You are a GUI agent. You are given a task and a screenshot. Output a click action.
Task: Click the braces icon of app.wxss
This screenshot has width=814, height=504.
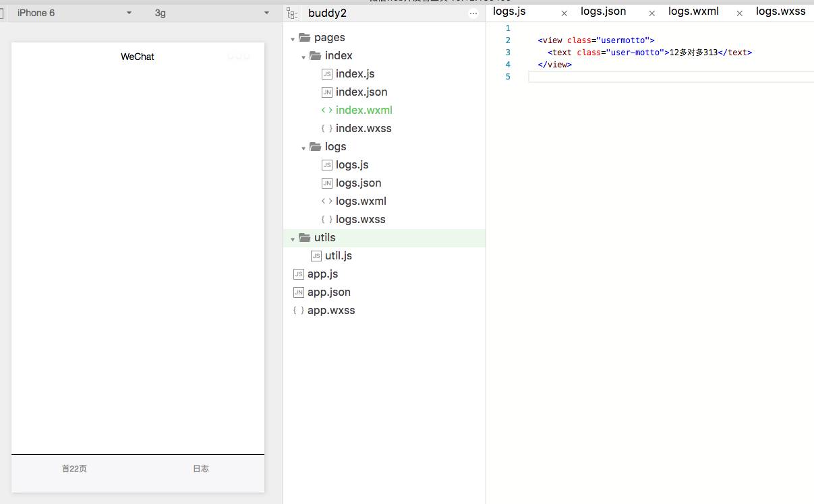point(299,311)
